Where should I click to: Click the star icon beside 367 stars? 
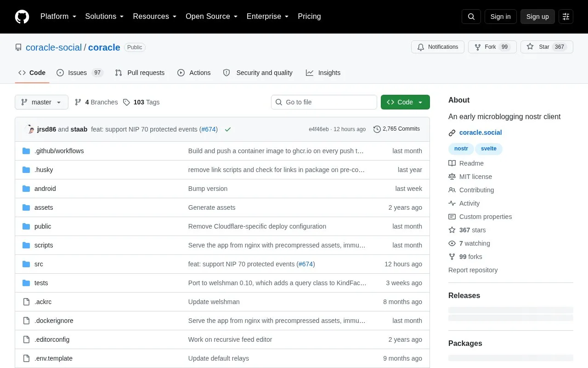pyautogui.click(x=452, y=230)
